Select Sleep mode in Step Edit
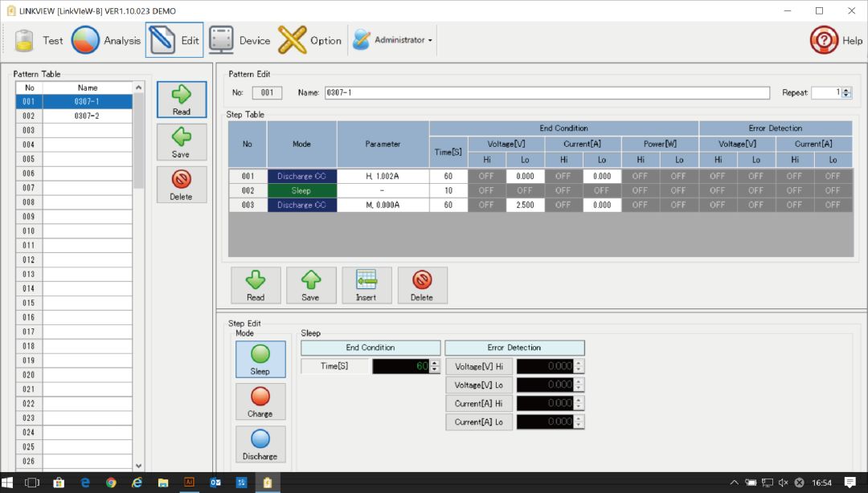This screenshot has height=493, width=868. (260, 360)
